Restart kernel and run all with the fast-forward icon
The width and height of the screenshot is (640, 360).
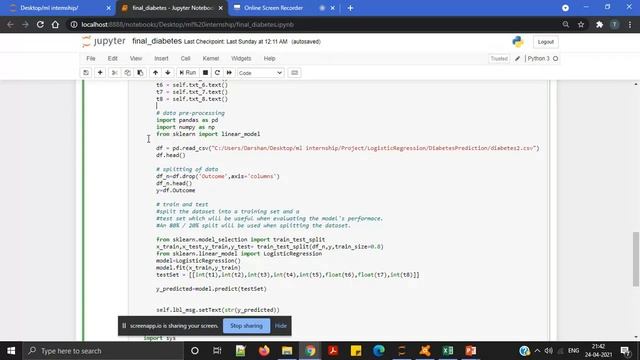click(x=229, y=73)
